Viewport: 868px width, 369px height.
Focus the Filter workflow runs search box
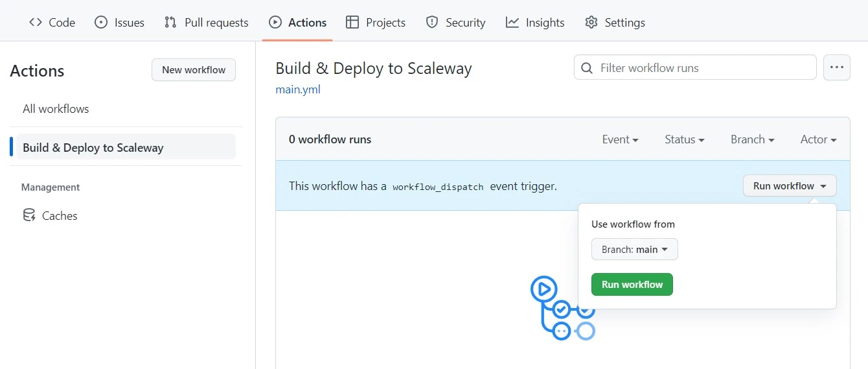(695, 67)
